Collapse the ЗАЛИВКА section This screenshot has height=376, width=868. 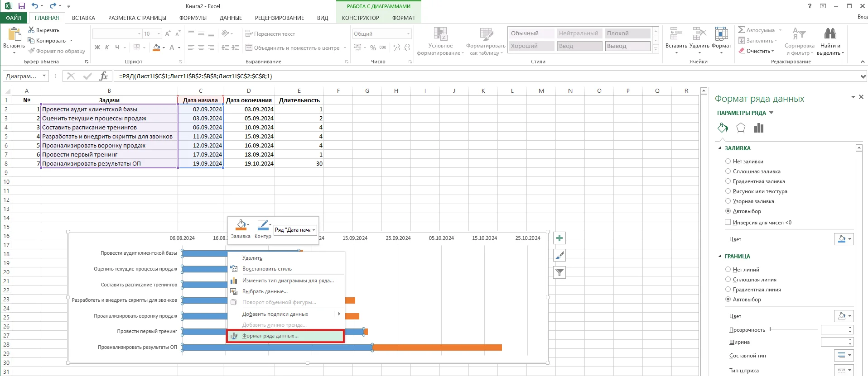pyautogui.click(x=720, y=148)
